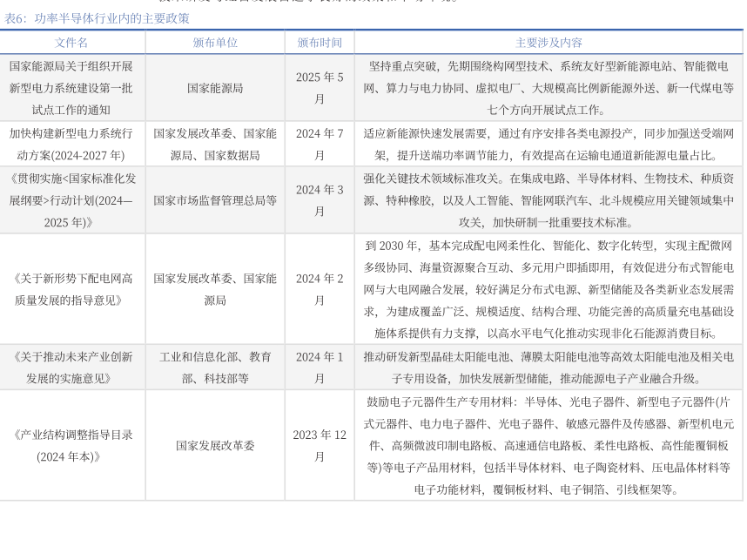This screenshot has width=747, height=560.
Task: Select the 国家标准化发展纲要 行动计划 file name cell
Action: (71, 200)
